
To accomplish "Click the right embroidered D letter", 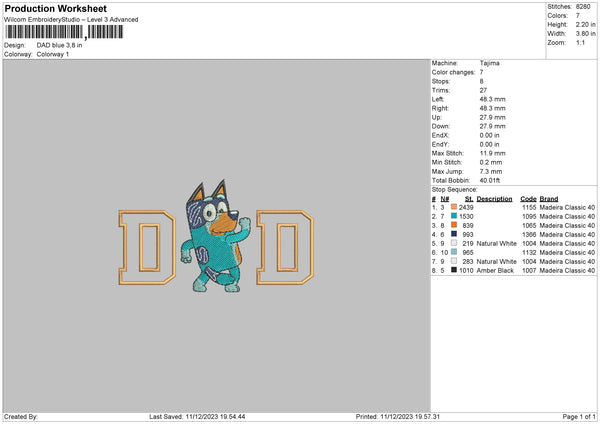I will point(285,247).
